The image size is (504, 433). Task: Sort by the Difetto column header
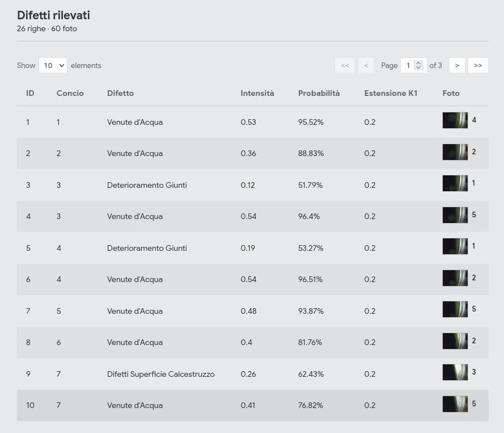pos(121,93)
